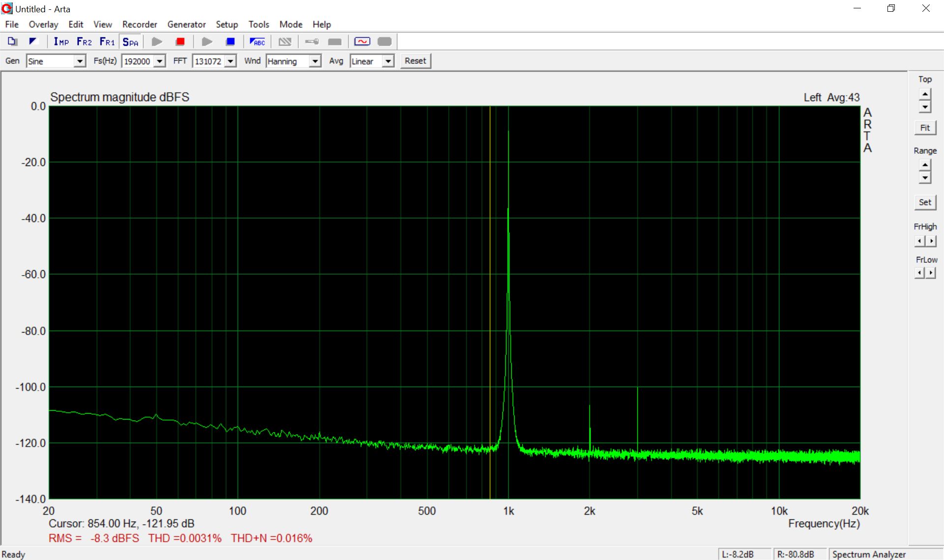Toggle the sine wave display icon
This screenshot has height=560, width=944.
click(362, 42)
